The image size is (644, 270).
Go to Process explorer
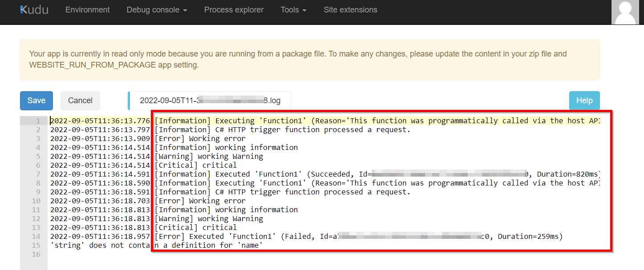coord(234,10)
